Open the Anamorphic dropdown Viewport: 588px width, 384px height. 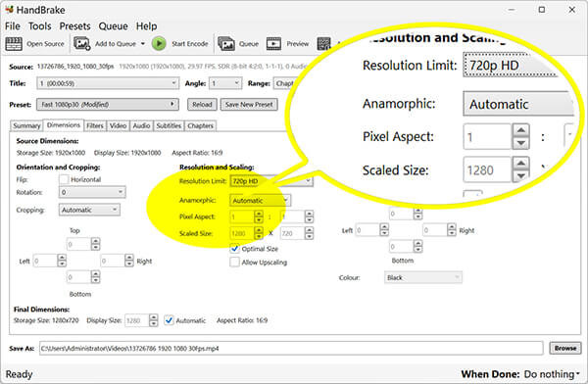(261, 201)
